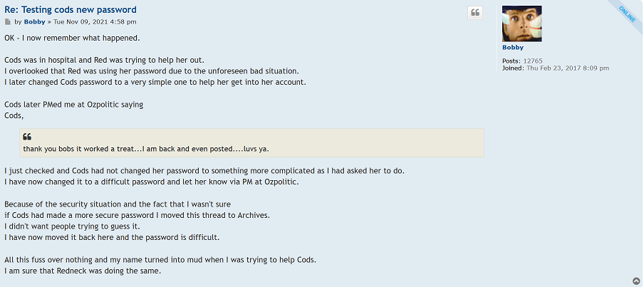Click the line 'Cods was in hospital'
Screen dimensions: 644x287
[x=104, y=60]
